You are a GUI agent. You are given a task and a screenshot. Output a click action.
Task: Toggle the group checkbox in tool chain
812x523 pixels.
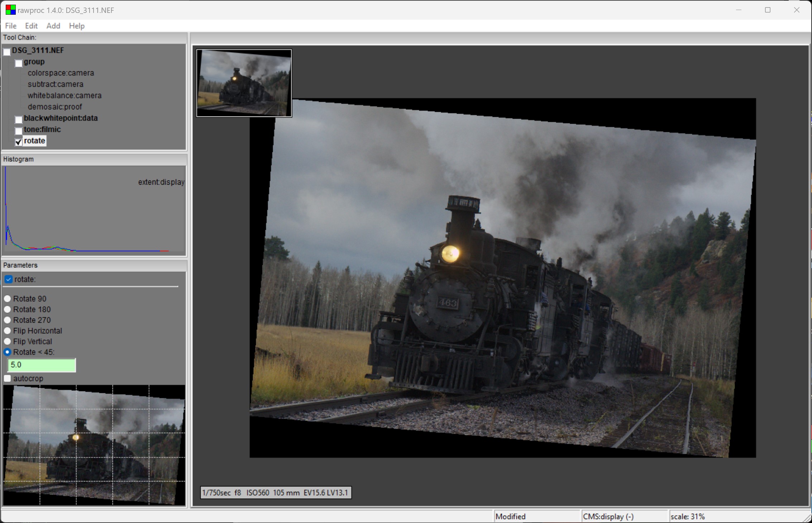(19, 63)
